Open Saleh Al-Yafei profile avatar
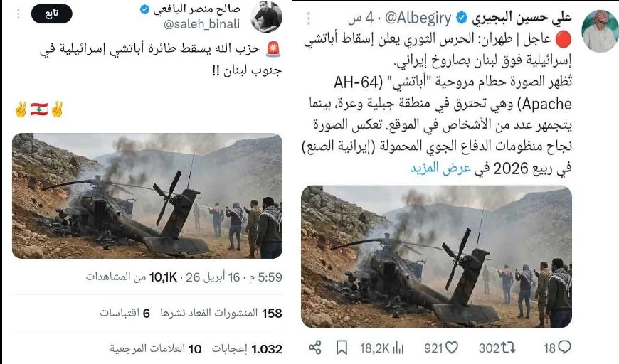This screenshot has height=364, width=619. 267,16
